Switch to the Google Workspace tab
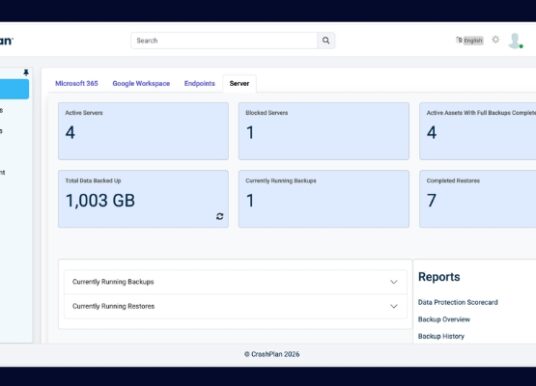The height and width of the screenshot is (386, 536). coord(141,83)
